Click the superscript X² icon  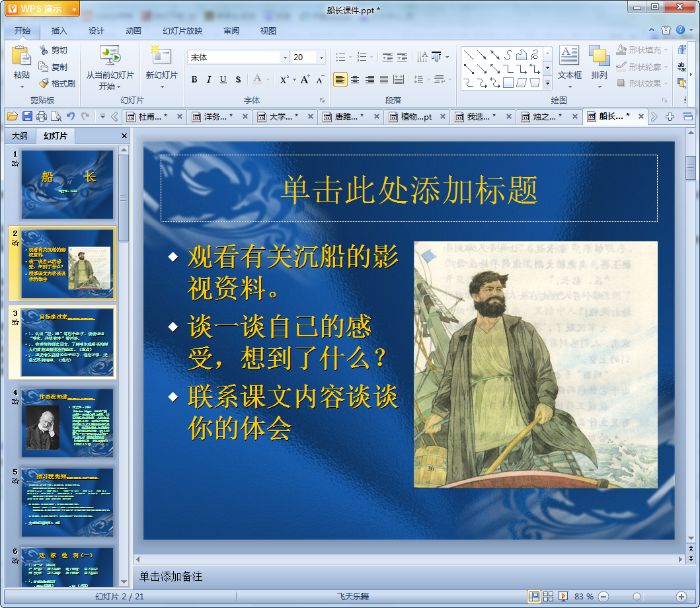pyautogui.click(x=284, y=79)
